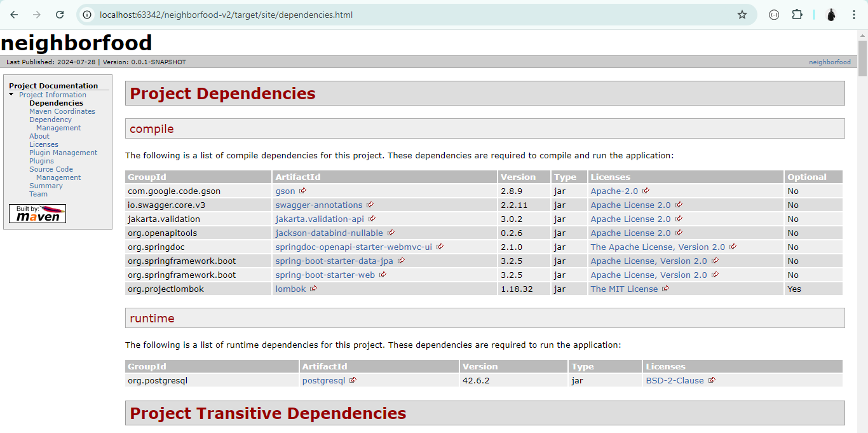The height and width of the screenshot is (433, 868).
Task: Open the postgresql artifact link
Action: coord(323,380)
